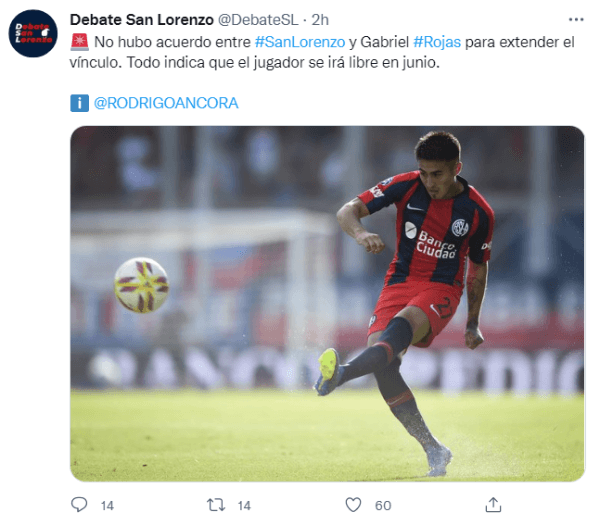The height and width of the screenshot is (525, 600).
Task: Like the tweet with the heart icon
Action: (x=353, y=505)
